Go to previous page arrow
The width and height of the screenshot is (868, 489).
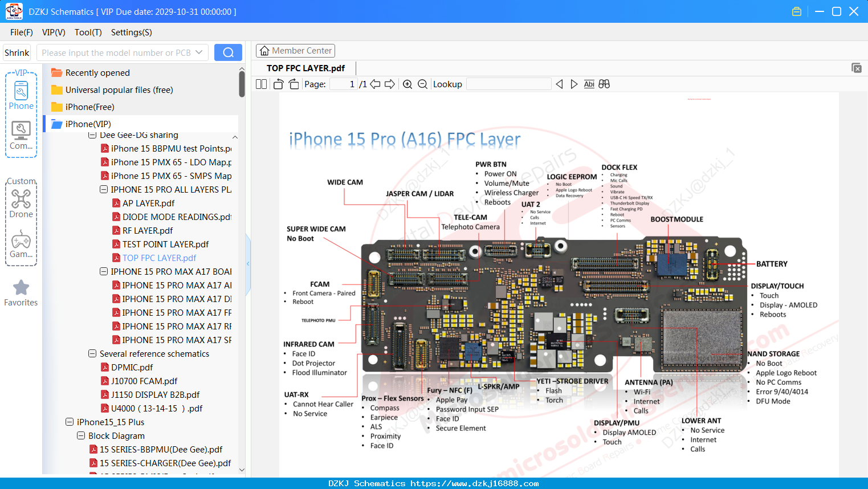pos(375,84)
